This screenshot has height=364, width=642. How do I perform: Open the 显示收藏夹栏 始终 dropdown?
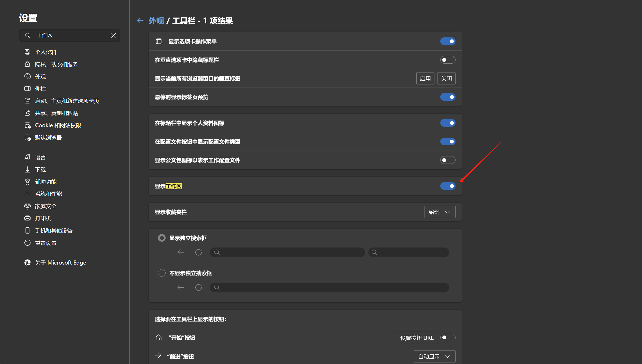click(x=440, y=212)
